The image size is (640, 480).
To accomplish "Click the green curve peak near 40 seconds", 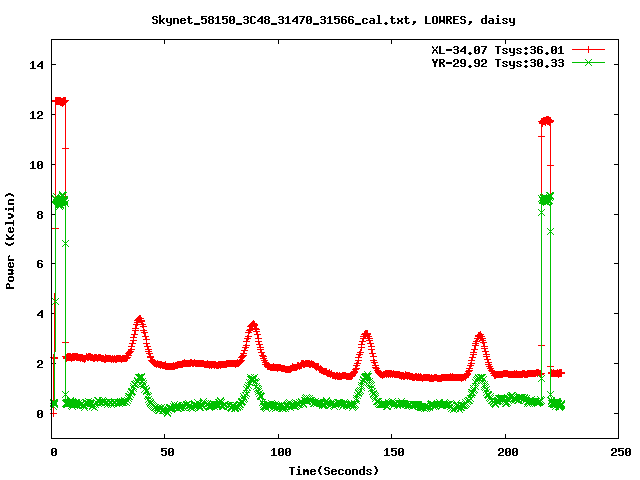I will 140,378.
